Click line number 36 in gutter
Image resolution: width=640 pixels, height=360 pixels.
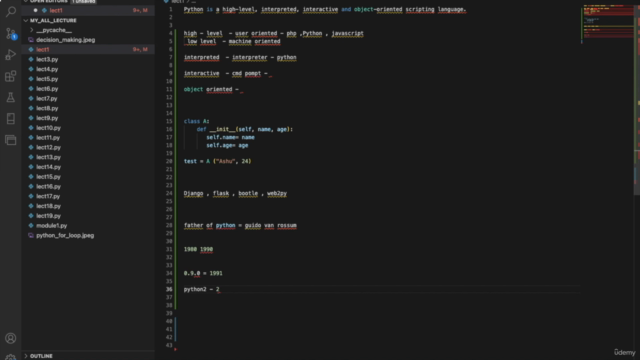pos(169,289)
